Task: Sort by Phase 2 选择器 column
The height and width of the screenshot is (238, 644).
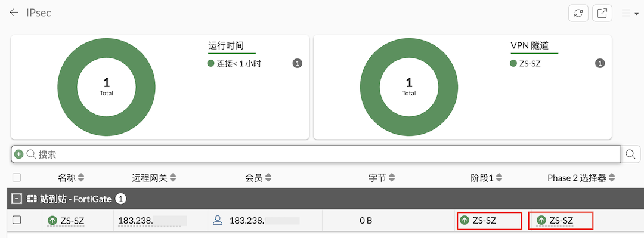Action: click(581, 178)
